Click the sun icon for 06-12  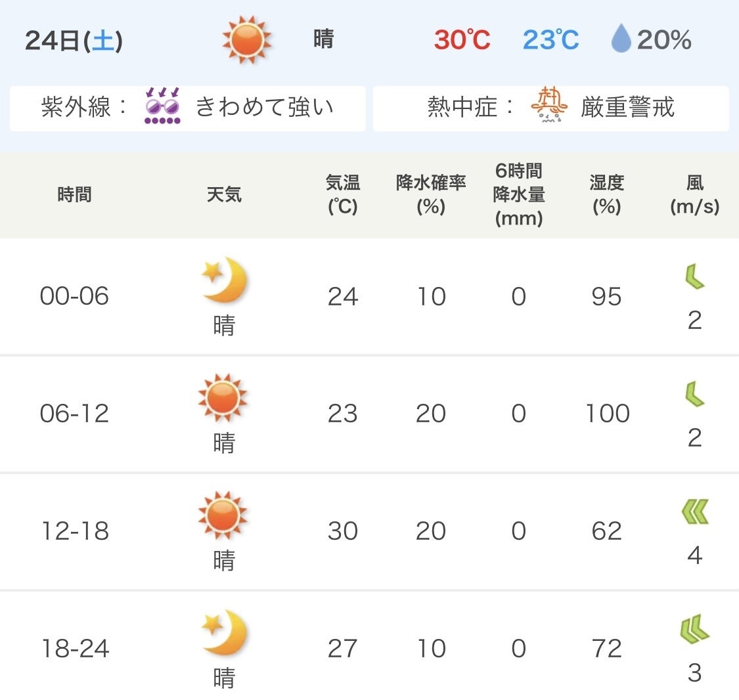tap(223, 398)
